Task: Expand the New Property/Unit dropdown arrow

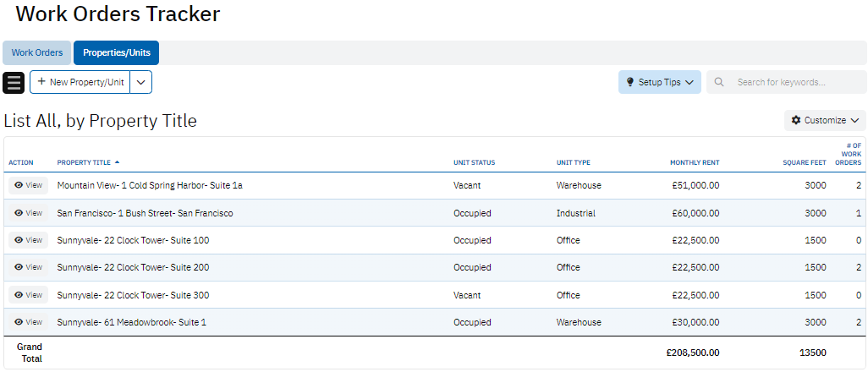Action: tap(141, 82)
